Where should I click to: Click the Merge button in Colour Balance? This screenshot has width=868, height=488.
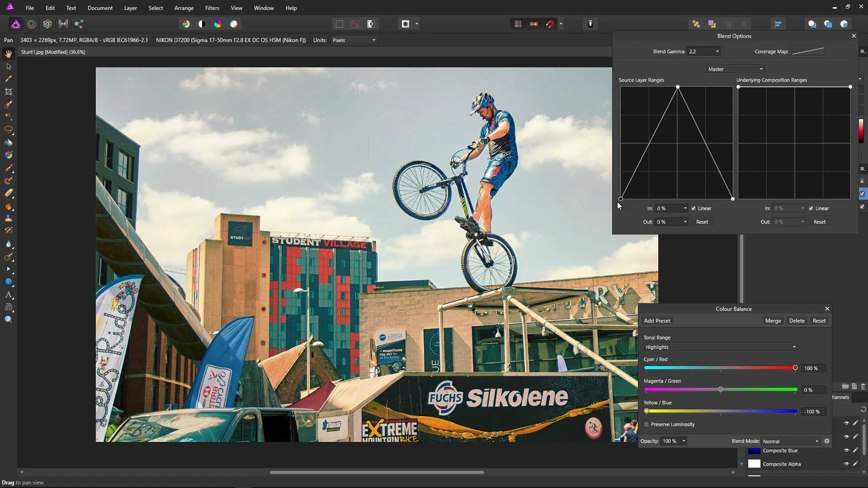click(773, 320)
